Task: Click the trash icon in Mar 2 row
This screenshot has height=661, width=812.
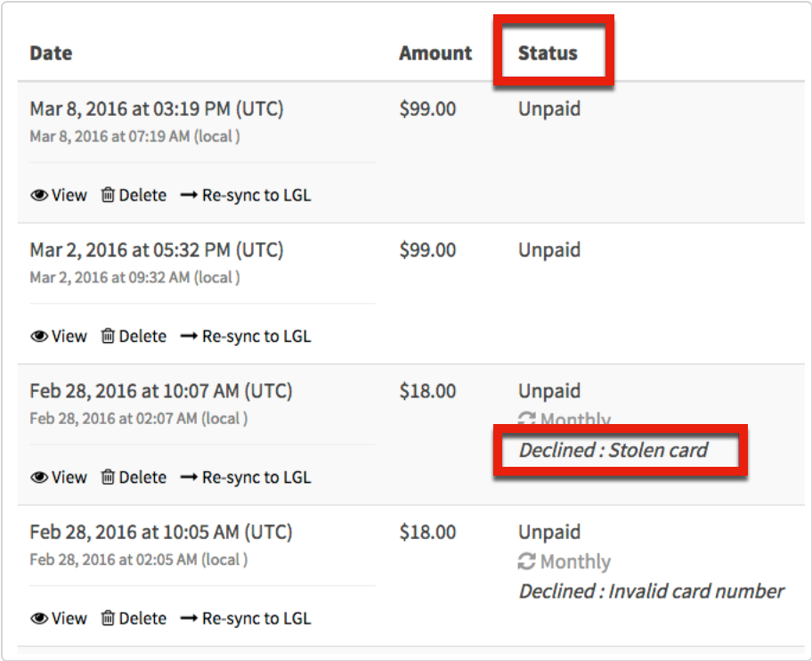Action: coord(108,336)
